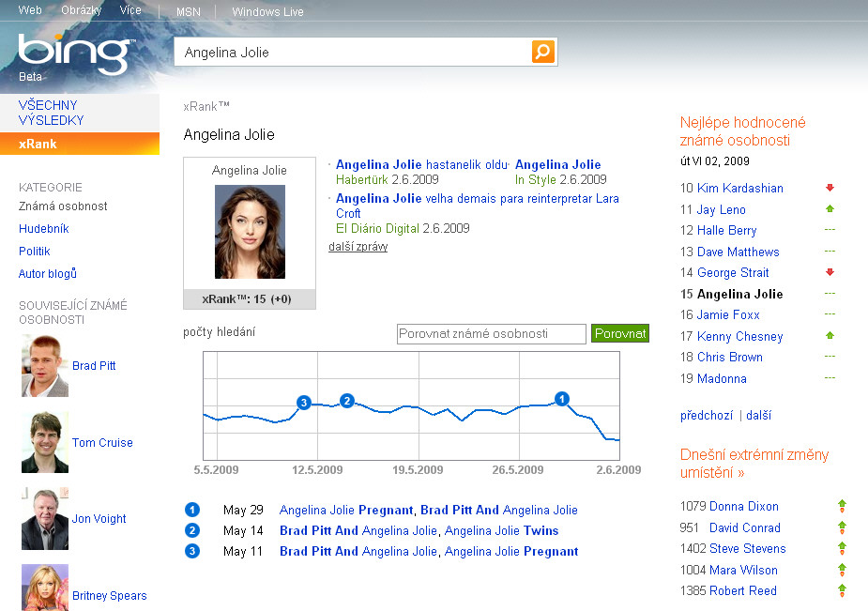The image size is (868, 611).
Task: Click the Angelina Jolie portrait photo
Action: [250, 232]
